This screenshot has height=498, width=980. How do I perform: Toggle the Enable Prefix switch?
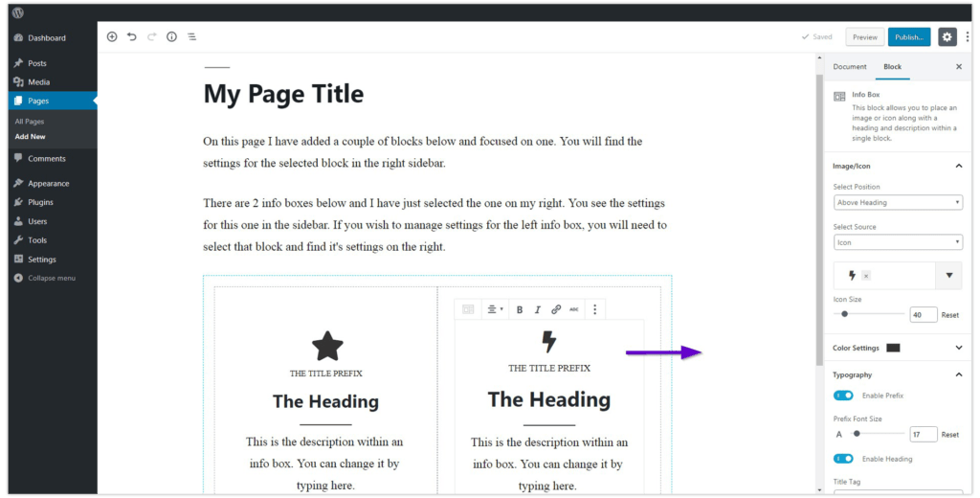tap(843, 396)
